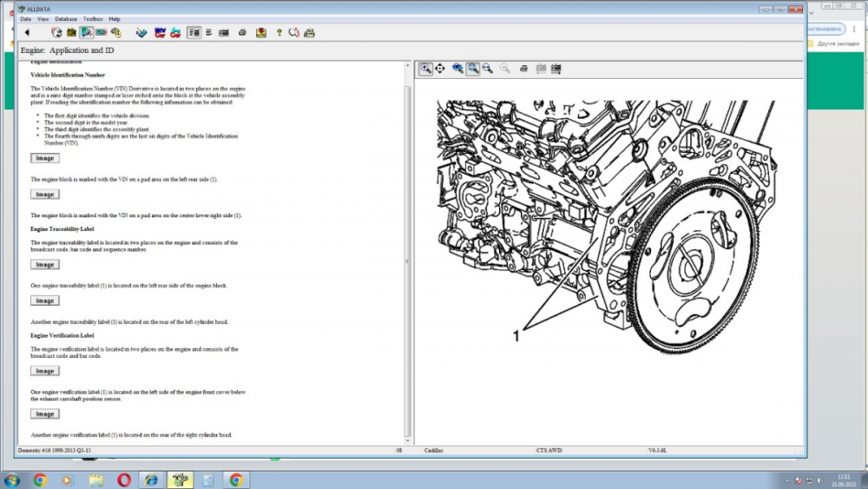868x489 pixels.
Task: Open the Toolbox menu
Action: pyautogui.click(x=93, y=18)
